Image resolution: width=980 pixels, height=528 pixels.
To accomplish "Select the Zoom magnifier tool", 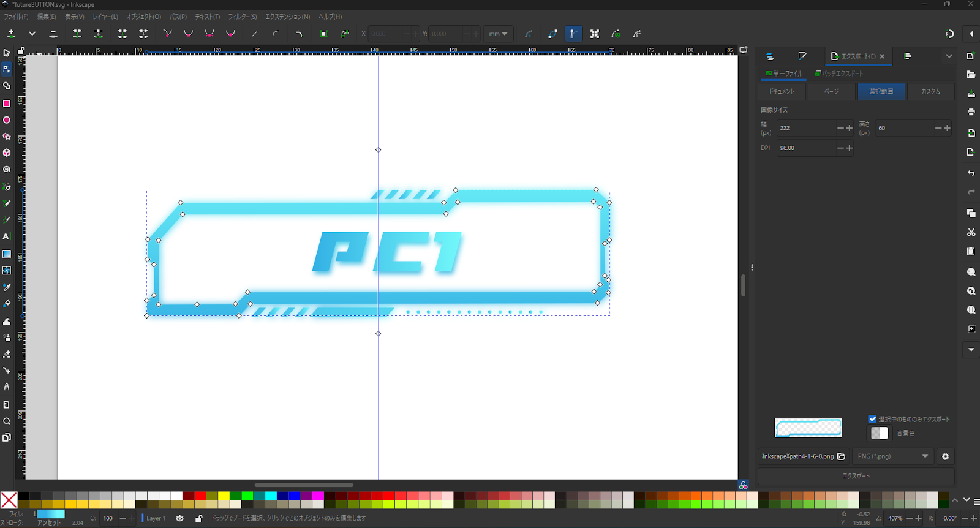I will pos(7,421).
